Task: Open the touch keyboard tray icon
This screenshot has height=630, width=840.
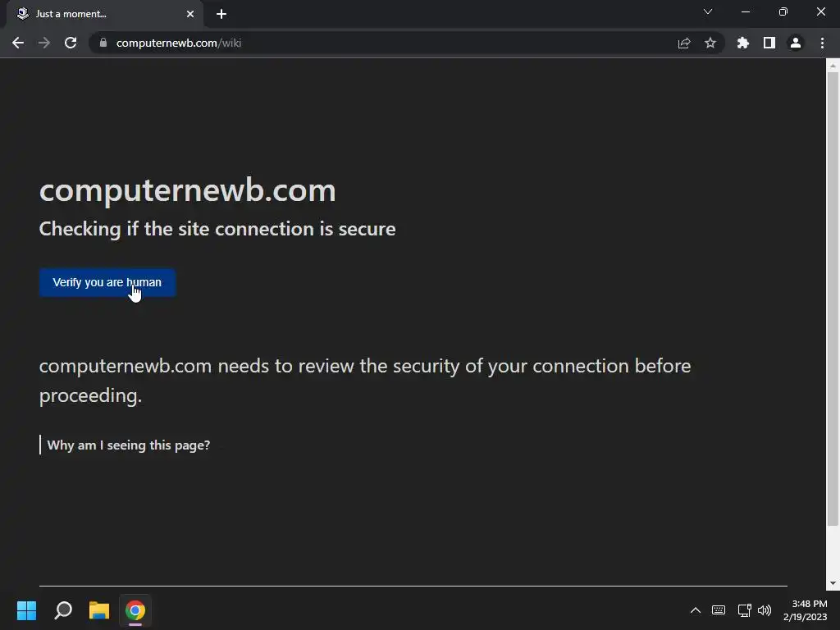Action: 719,610
